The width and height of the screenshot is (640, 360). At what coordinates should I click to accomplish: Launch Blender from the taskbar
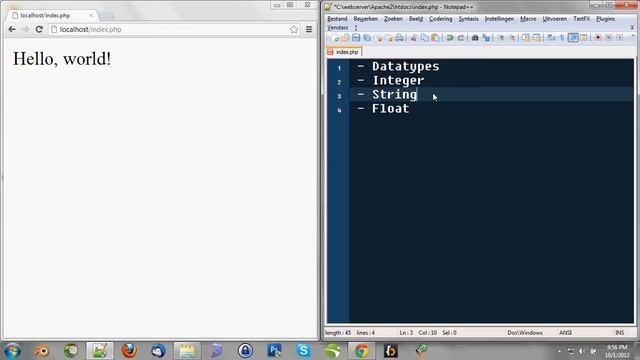coord(42,351)
